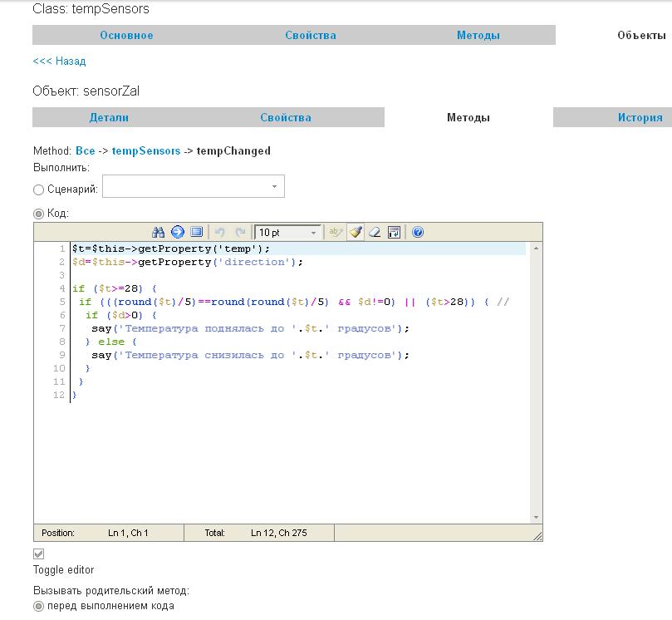The image size is (672, 620).
Task: Toggle syntax highlighting with the brush icon
Action: click(356, 233)
